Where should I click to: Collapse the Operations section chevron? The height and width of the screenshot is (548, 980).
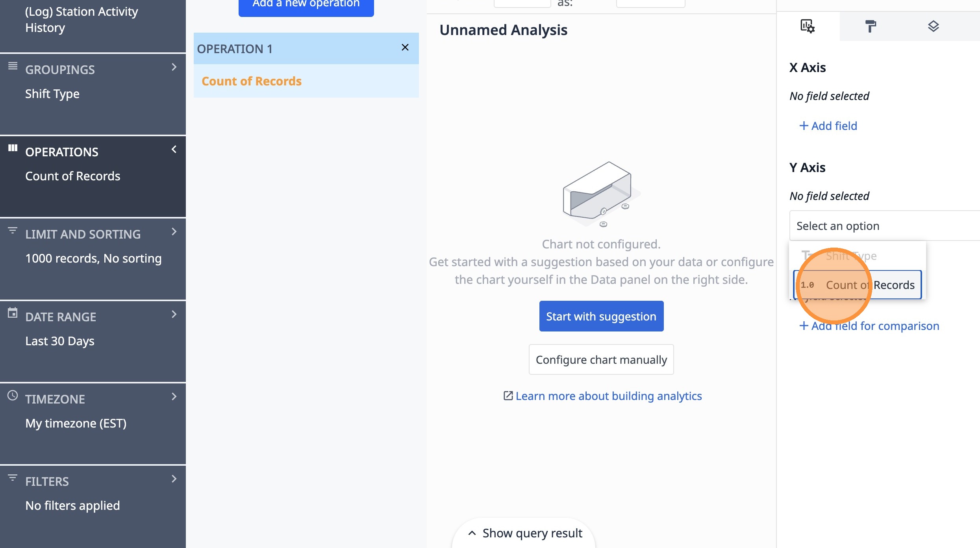tap(174, 150)
